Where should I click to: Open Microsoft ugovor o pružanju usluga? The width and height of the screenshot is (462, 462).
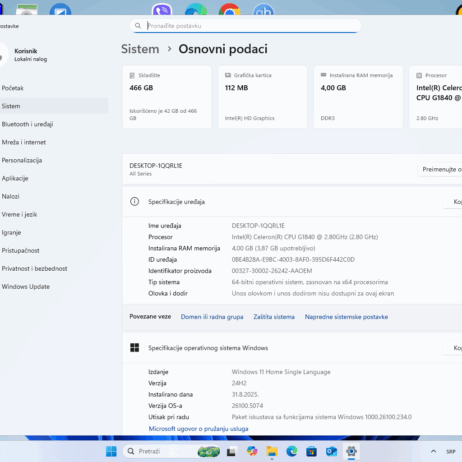click(x=198, y=429)
